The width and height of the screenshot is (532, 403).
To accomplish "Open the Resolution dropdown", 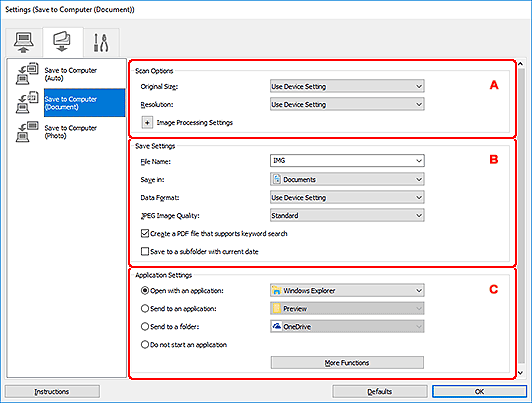I will pos(347,104).
